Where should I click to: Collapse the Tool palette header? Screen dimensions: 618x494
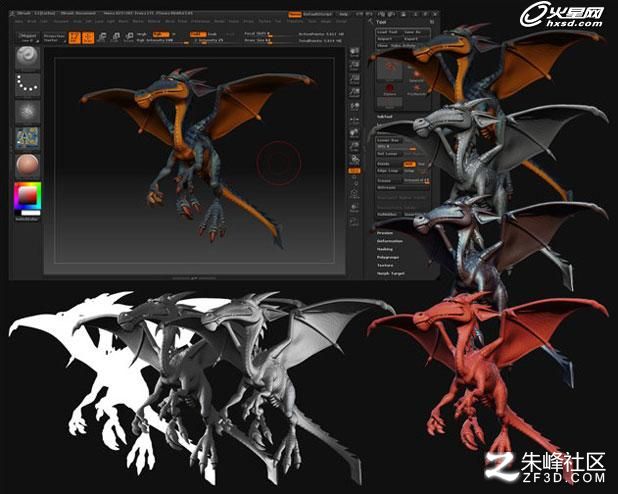(381, 22)
